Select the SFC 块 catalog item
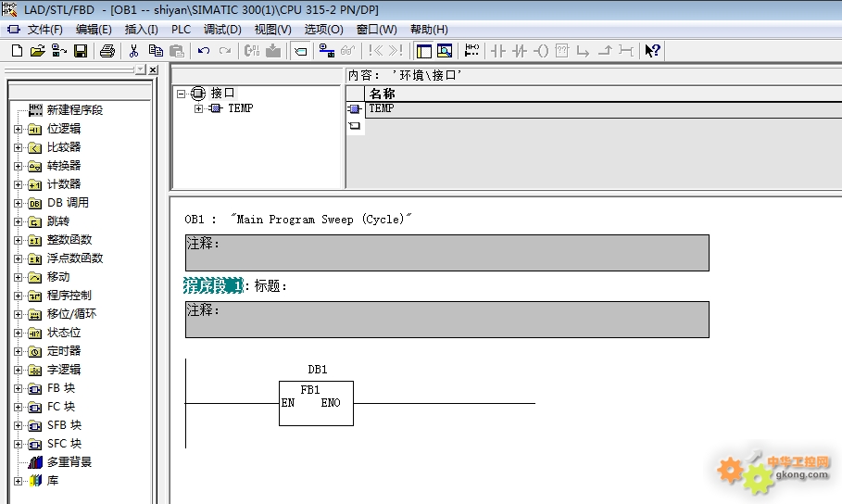Image resolution: width=842 pixels, height=504 pixels. (65, 444)
